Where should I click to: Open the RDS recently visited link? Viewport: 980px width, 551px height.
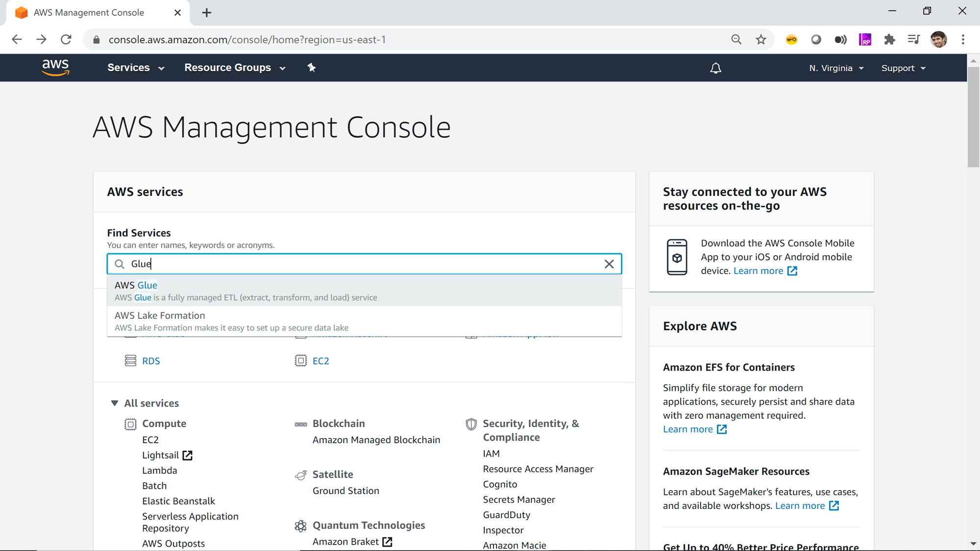tap(151, 361)
